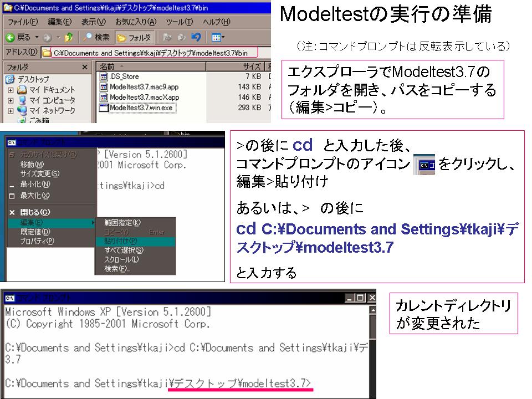The height and width of the screenshot is (399, 532).
Task: Open the Views dropdown in Explorer toolbar
Action: (217, 38)
